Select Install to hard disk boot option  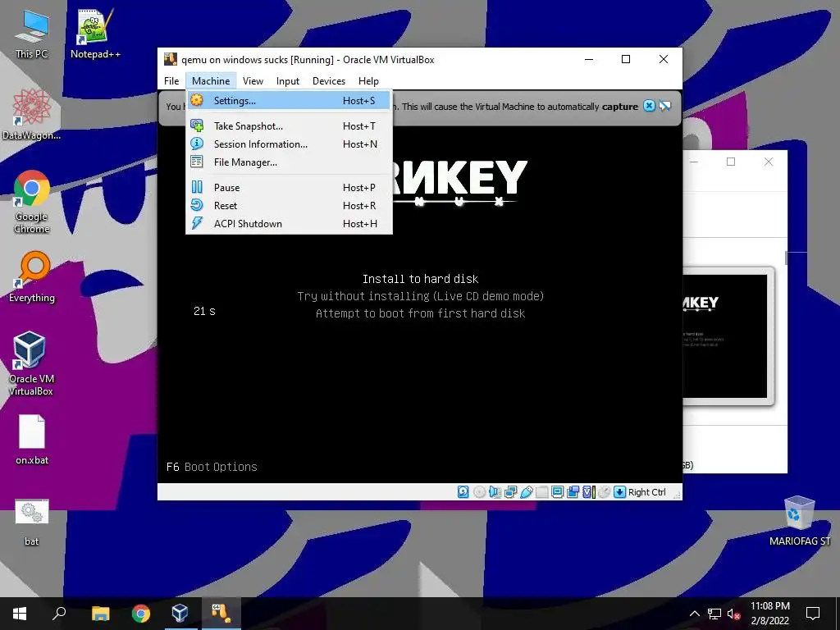point(420,279)
